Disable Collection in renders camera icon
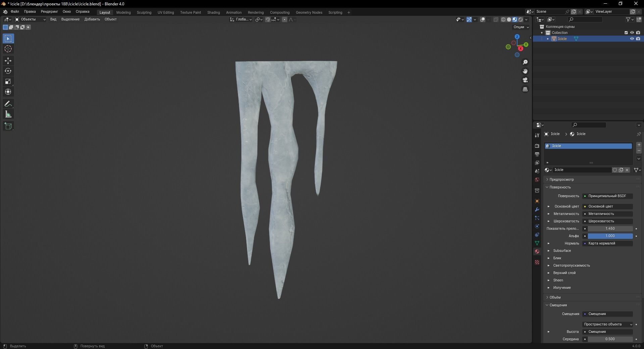 638,33
